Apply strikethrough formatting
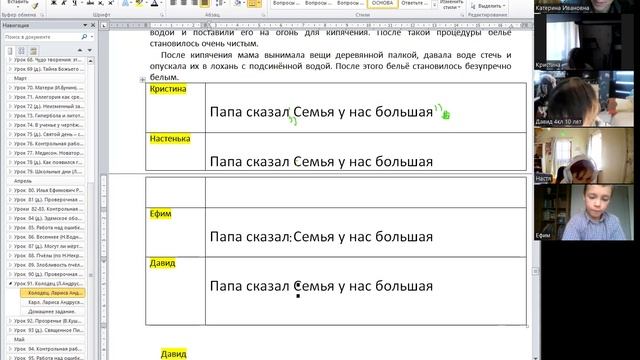 point(91,3)
